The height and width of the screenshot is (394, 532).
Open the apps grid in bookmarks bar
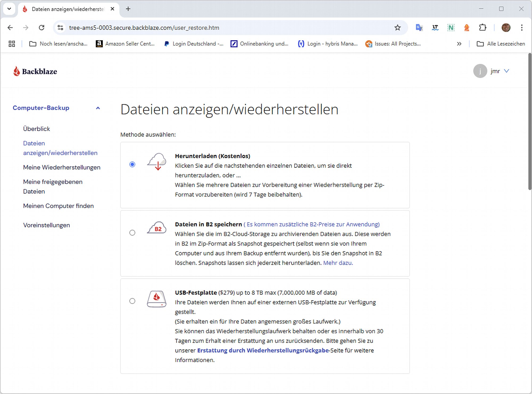click(x=12, y=44)
